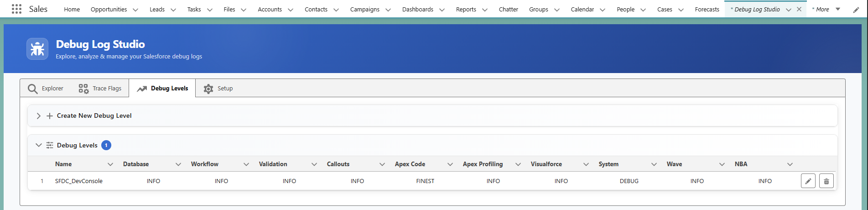Edit the SFDC_DevConsole debug level

[808, 181]
